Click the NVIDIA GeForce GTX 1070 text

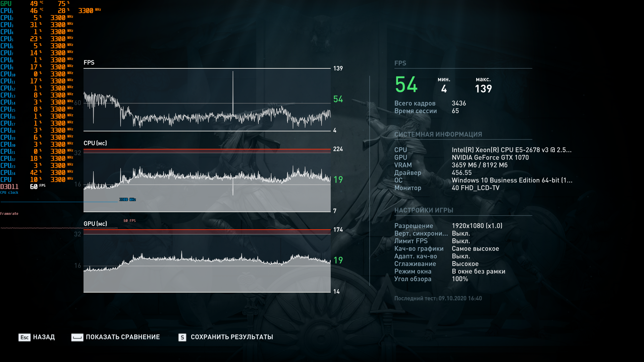pyautogui.click(x=490, y=158)
